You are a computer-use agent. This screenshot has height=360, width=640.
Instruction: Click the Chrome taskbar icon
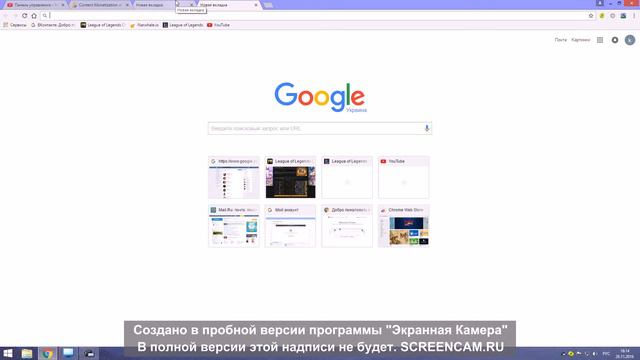point(48,353)
